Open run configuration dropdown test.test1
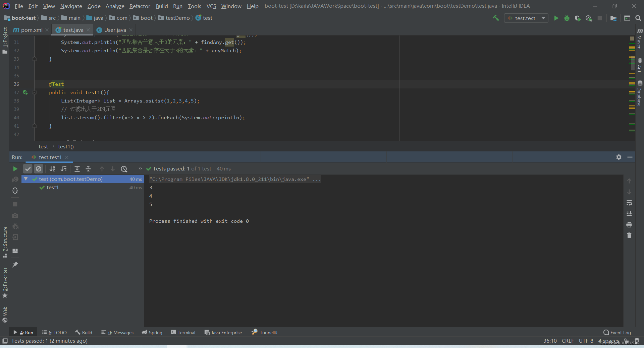This screenshot has width=644, height=348. pyautogui.click(x=526, y=18)
